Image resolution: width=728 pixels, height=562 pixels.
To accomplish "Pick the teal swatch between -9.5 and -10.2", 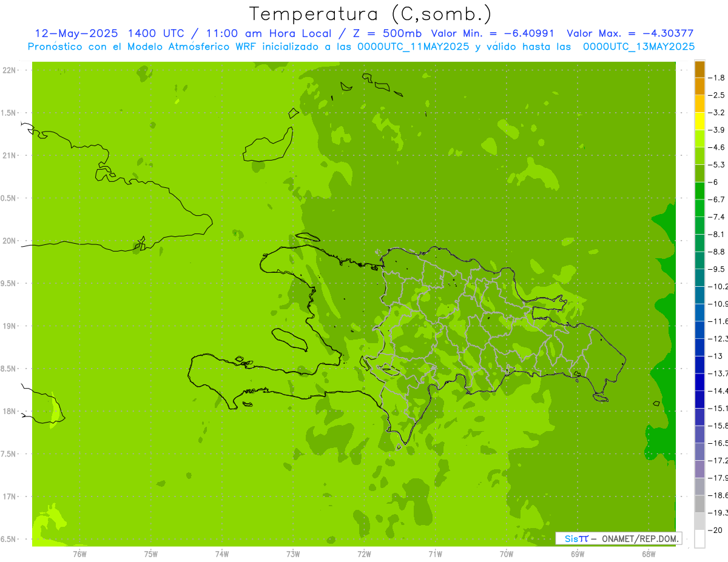I will pos(699,278).
